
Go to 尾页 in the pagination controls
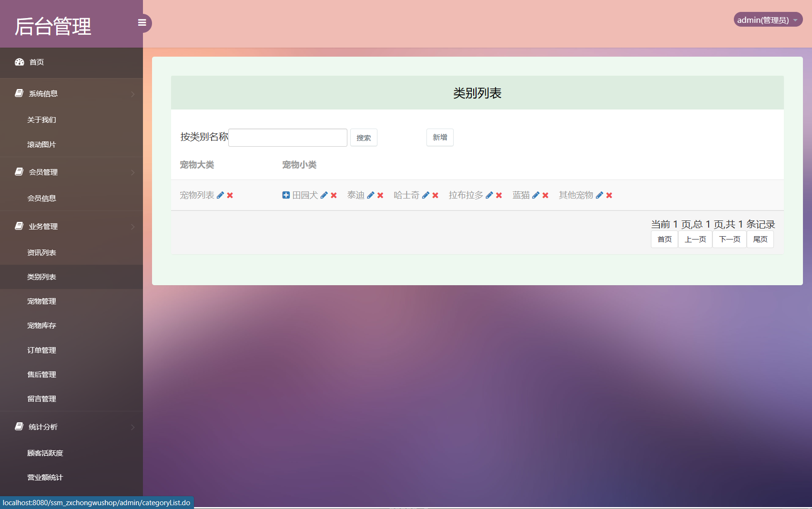point(760,239)
